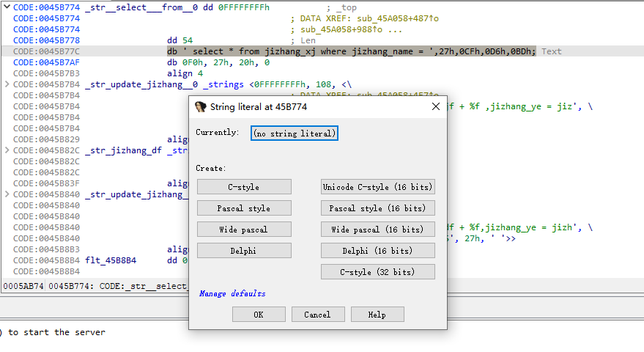This screenshot has width=644, height=352.
Task: Close the String literal dialog
Action: point(435,107)
